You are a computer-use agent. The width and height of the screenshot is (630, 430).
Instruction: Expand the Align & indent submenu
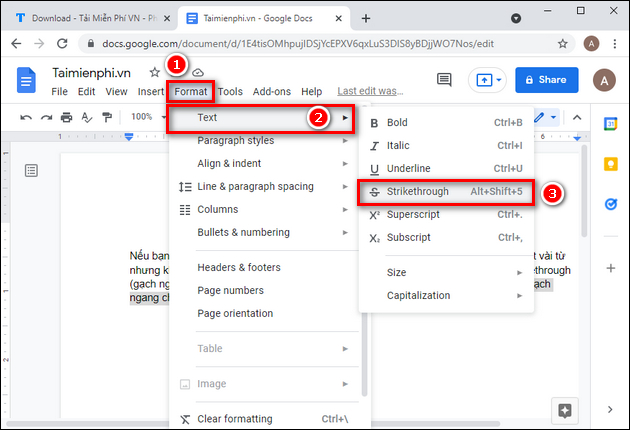coord(264,163)
